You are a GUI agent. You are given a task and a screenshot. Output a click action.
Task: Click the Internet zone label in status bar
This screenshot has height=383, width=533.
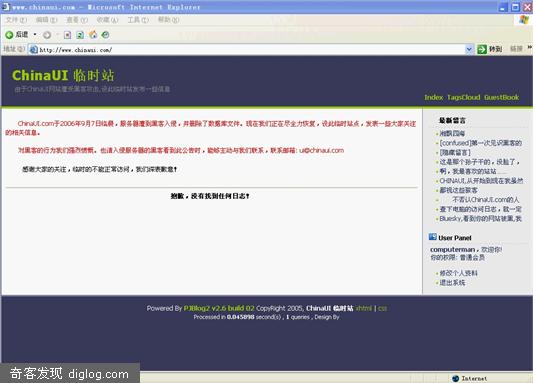pyautogui.click(x=474, y=378)
